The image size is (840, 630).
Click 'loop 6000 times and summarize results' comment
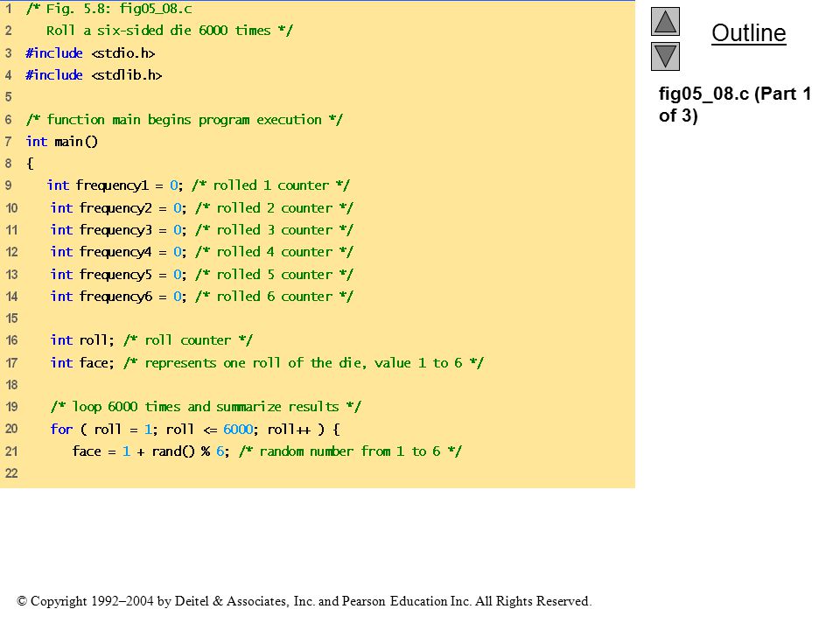[x=206, y=407]
